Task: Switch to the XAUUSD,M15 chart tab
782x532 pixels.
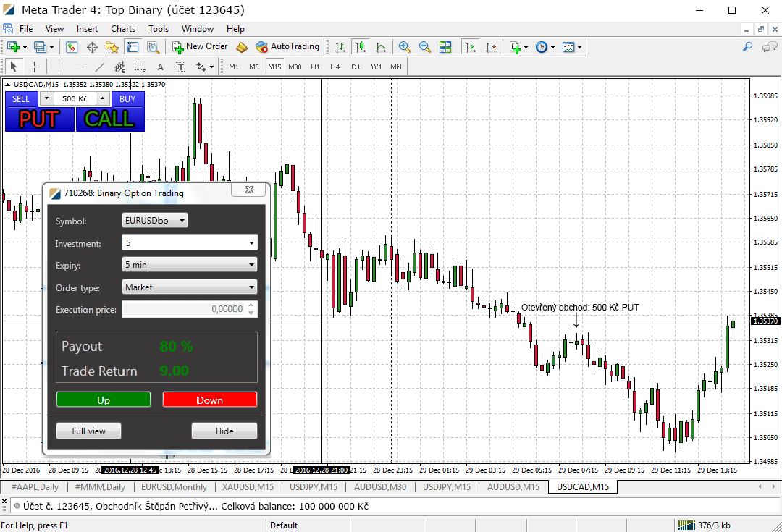Action: (x=248, y=486)
